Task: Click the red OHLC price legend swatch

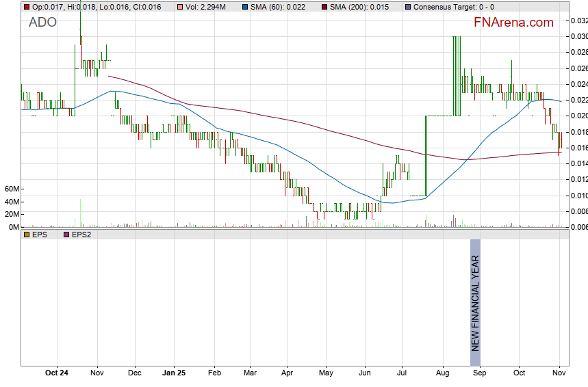Action: tap(27, 6)
